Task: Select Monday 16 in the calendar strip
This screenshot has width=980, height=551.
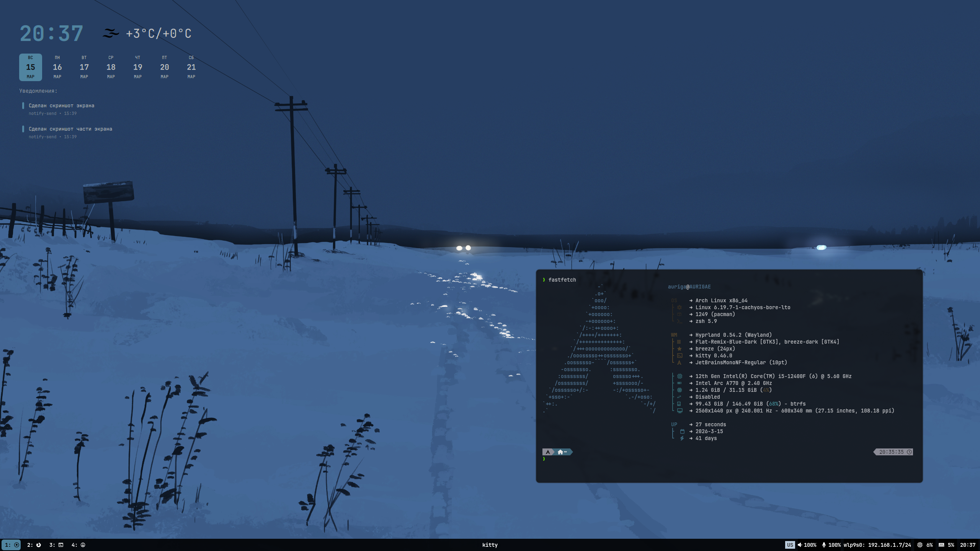Action: click(x=57, y=67)
